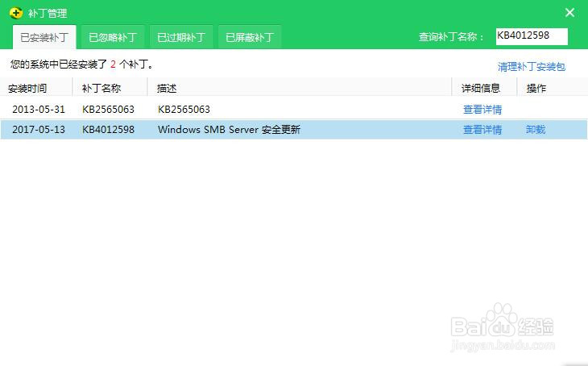Select the date 2013-05-31 cell
This screenshot has height=366, width=588.
pyautogui.click(x=39, y=110)
